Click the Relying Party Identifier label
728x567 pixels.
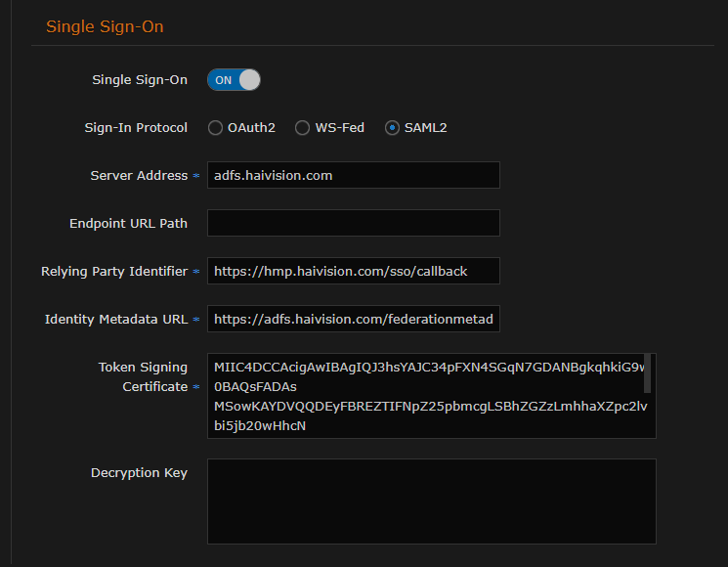point(114,271)
